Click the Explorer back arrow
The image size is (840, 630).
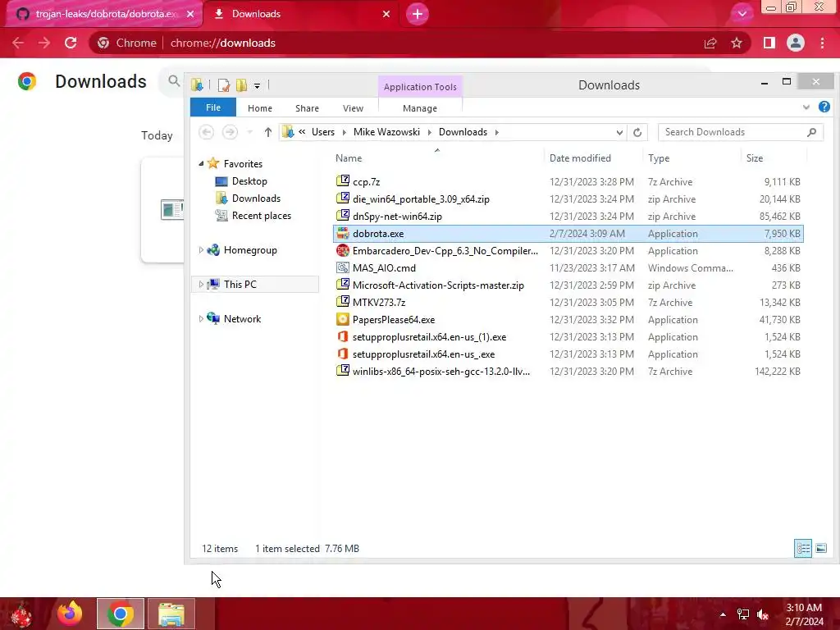pos(206,132)
